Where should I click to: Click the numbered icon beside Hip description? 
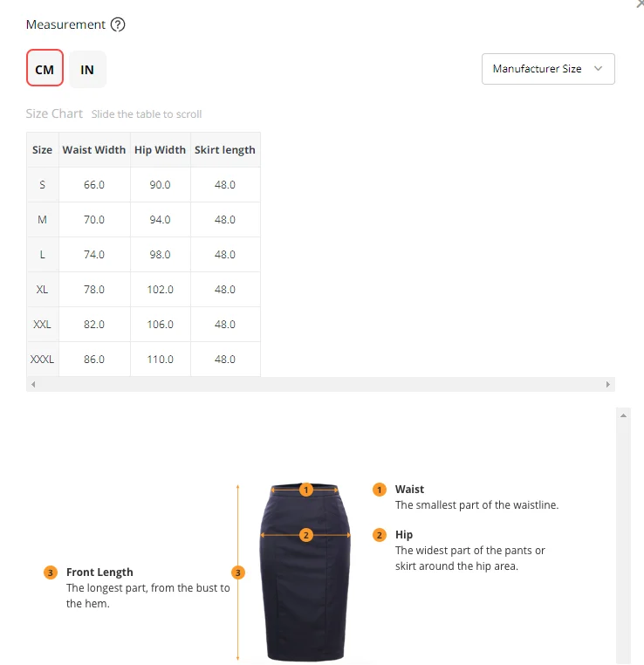[380, 535]
